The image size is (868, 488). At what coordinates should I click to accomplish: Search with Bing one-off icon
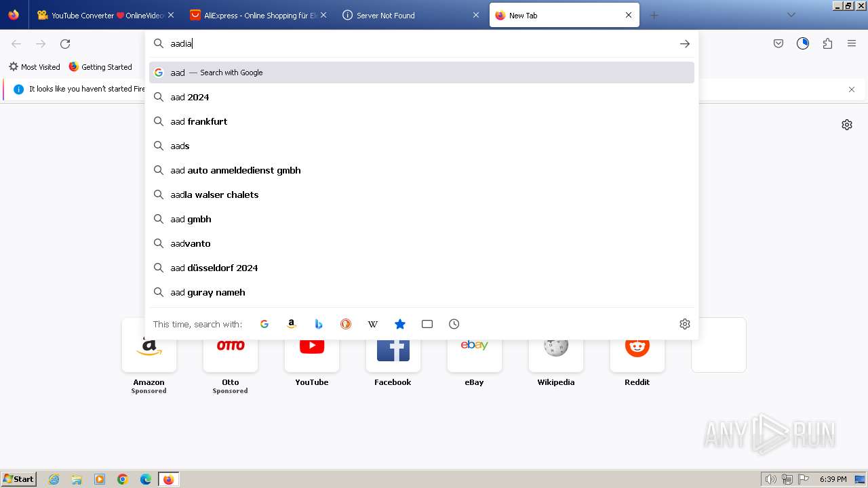[319, 324]
